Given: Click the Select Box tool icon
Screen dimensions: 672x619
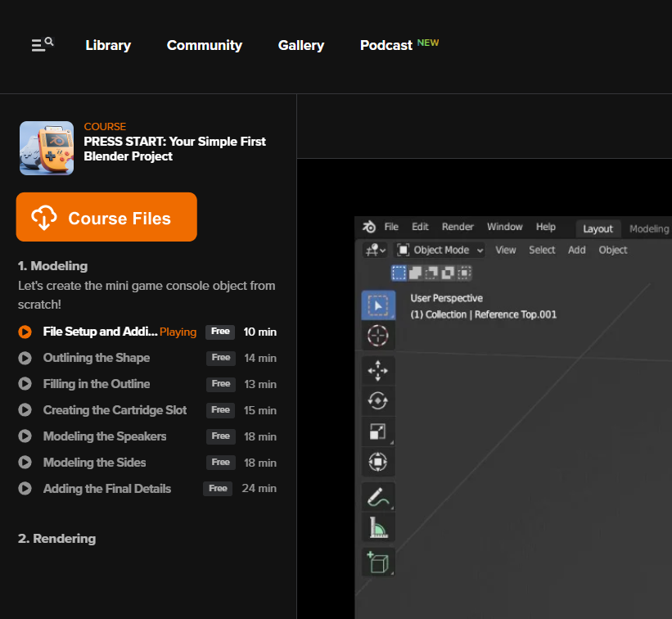Looking at the screenshot, I should click(378, 305).
